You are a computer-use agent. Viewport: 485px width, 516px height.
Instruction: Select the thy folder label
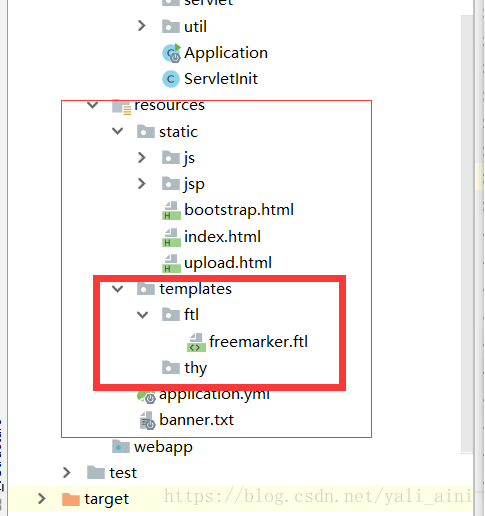[196, 369]
